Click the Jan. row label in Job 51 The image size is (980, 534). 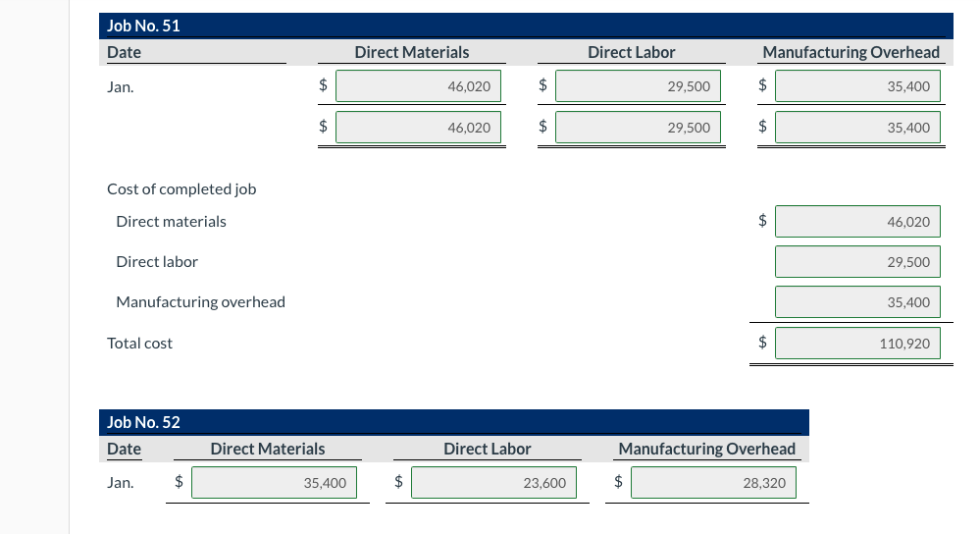pos(120,87)
